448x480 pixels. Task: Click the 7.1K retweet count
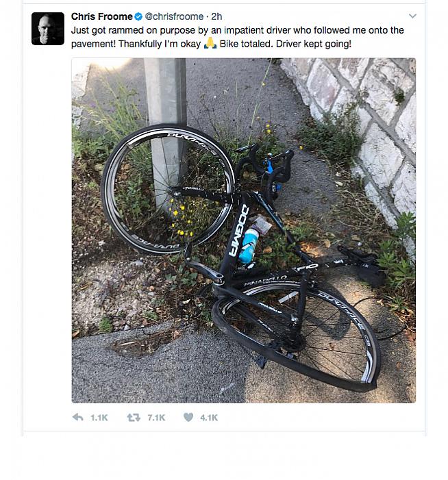(156, 417)
